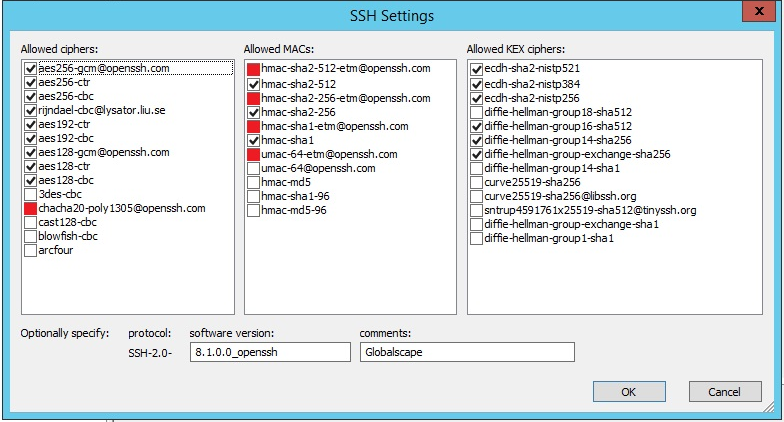Image resolution: width=784 pixels, height=422 pixels.
Task: Enable the hmac-md5 MAC
Action: click(254, 184)
